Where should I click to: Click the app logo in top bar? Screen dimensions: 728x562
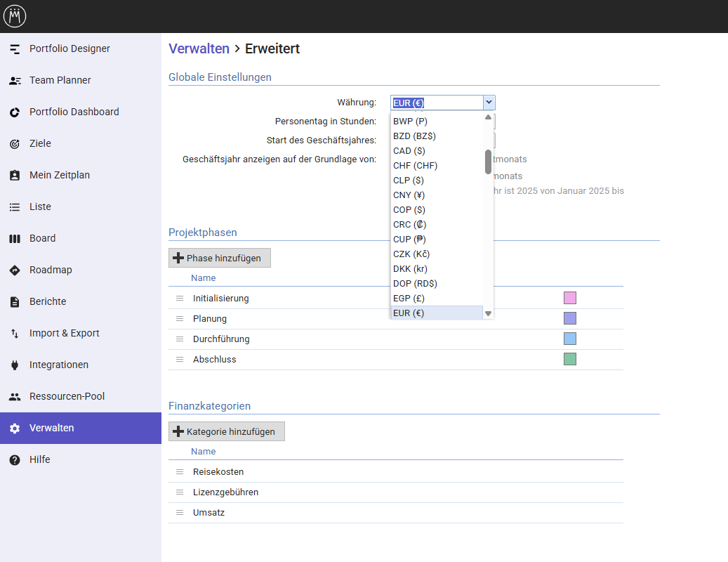click(15, 16)
